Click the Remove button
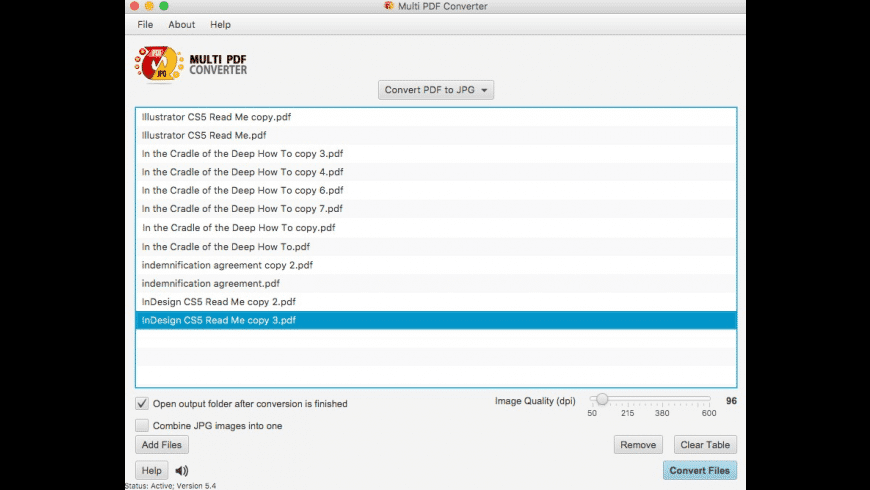 [x=638, y=444]
